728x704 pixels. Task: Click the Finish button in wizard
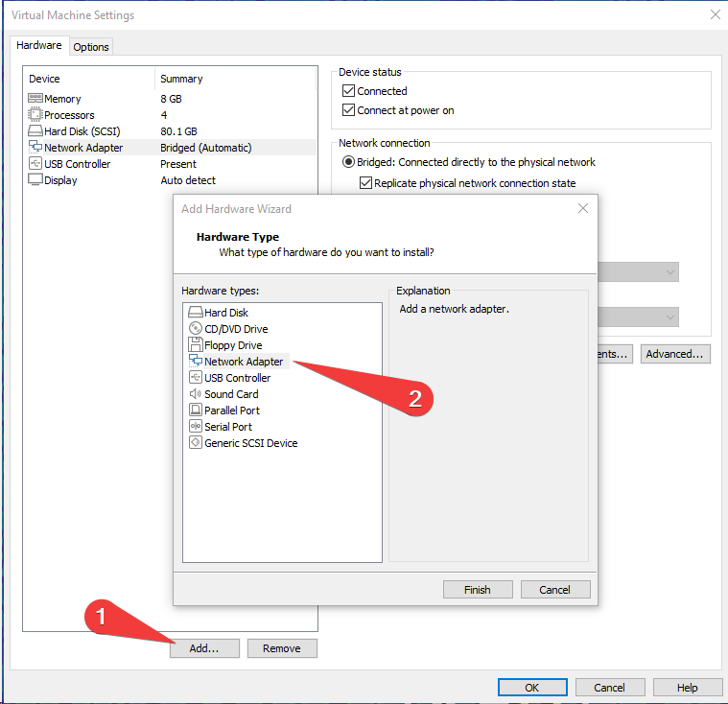478,589
